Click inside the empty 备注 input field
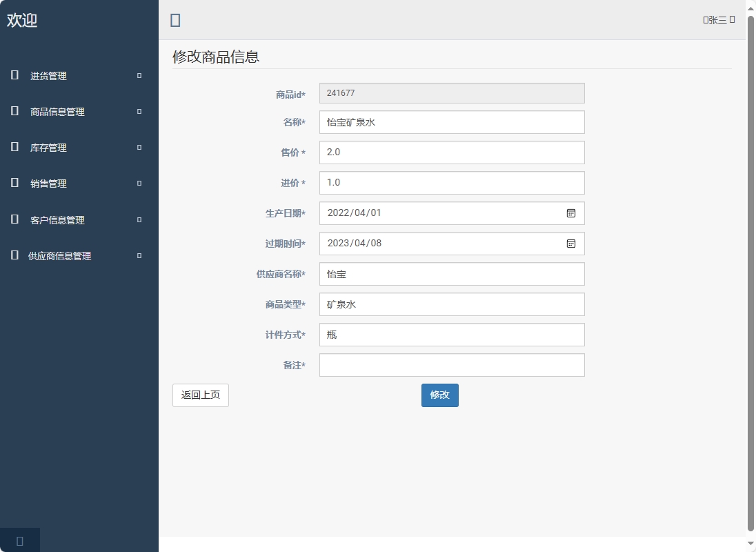 click(x=451, y=365)
